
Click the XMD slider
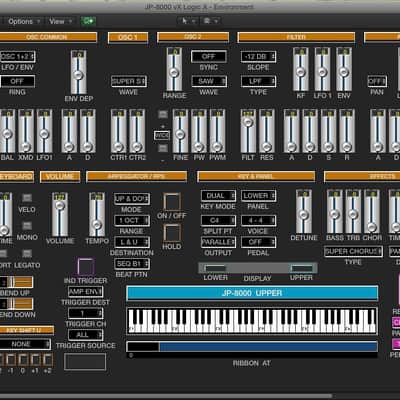click(26, 131)
